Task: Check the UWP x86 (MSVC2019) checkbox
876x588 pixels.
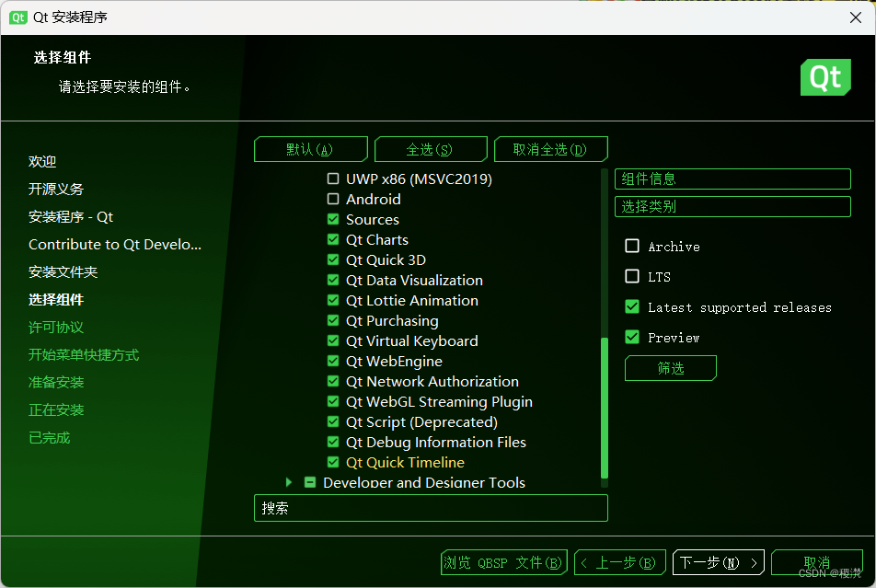Action: [x=333, y=179]
